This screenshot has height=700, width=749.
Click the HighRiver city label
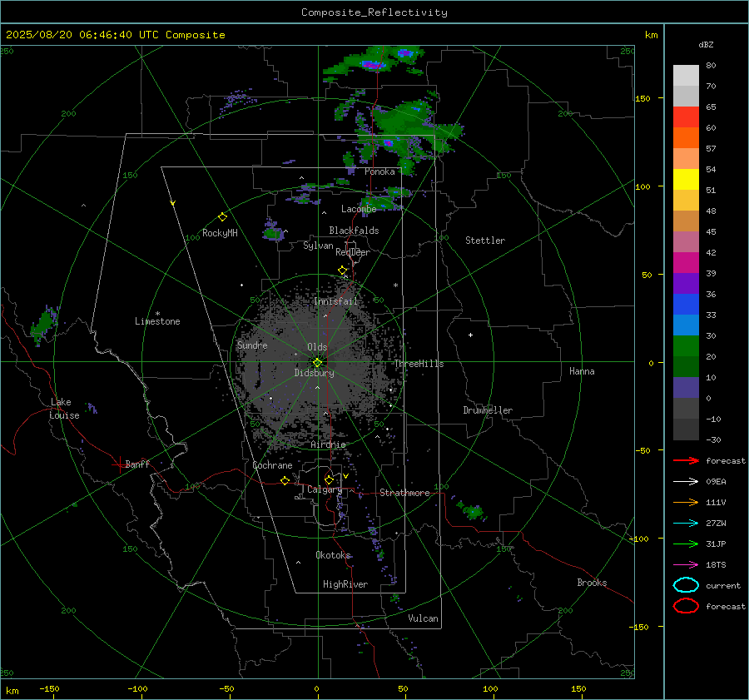(x=345, y=584)
